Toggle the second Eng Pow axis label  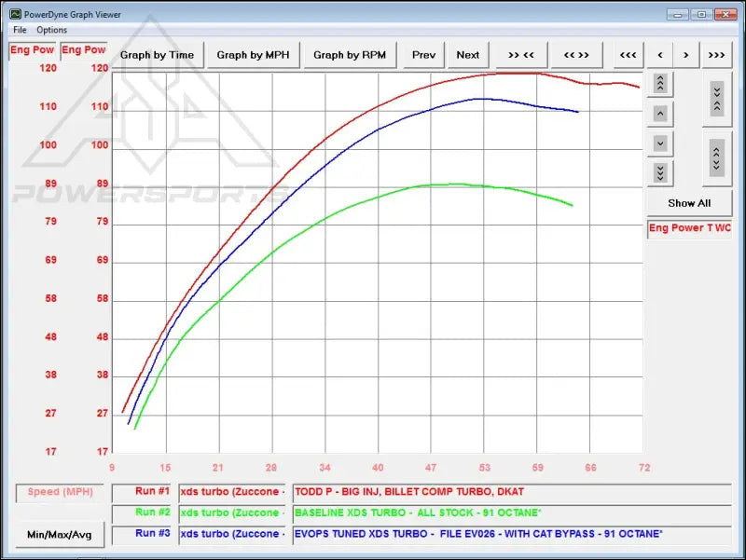click(84, 50)
